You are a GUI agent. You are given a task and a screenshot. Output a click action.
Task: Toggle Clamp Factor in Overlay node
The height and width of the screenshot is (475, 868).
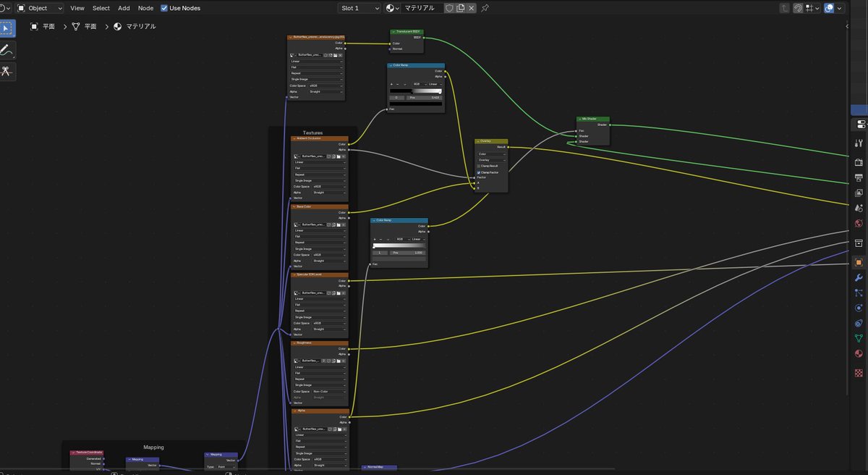[479, 172]
